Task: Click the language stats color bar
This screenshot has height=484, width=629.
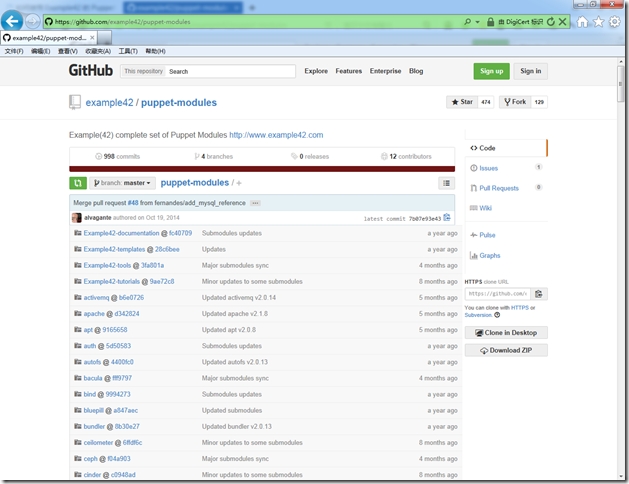Action: [x=262, y=169]
